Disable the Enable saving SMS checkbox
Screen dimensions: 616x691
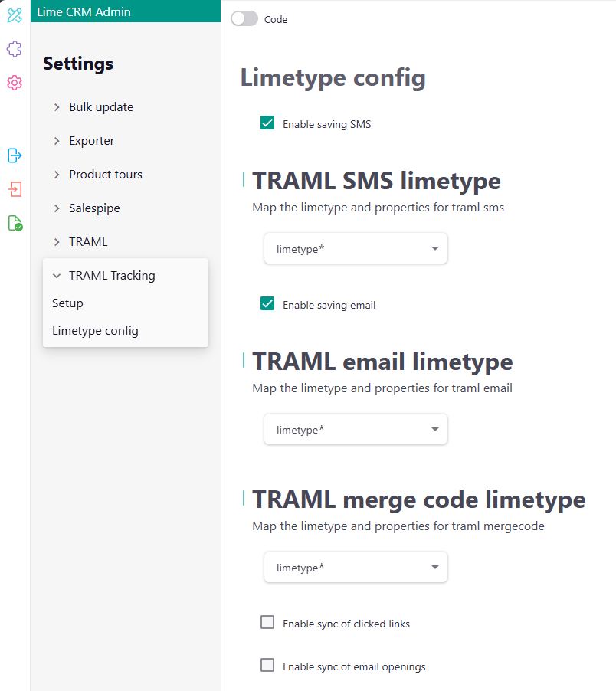(267, 122)
